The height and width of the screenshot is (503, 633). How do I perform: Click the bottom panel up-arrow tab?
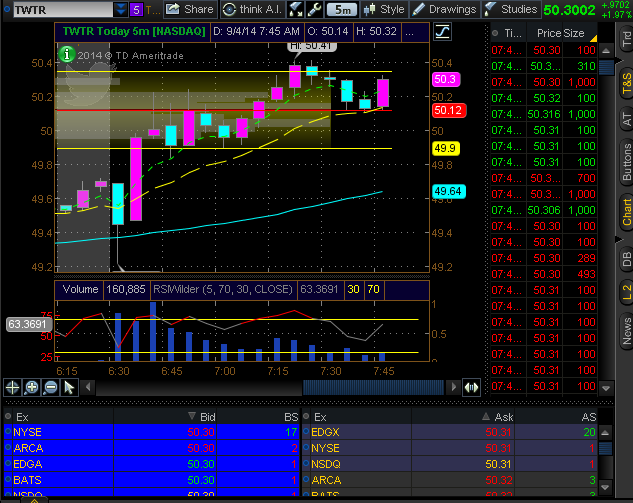pos(34,500)
